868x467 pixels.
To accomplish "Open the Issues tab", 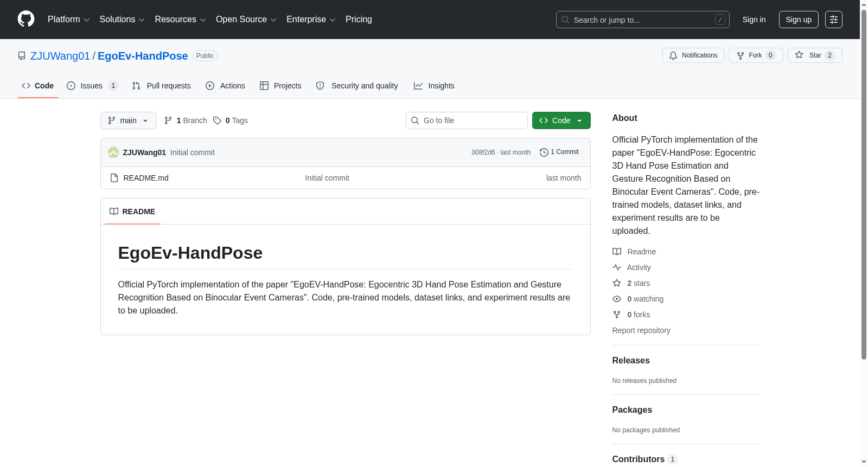I will tap(92, 86).
